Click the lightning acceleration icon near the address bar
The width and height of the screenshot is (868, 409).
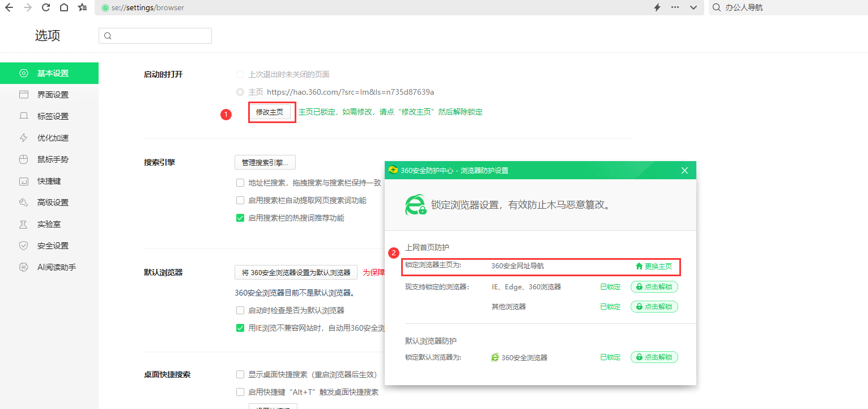(x=656, y=7)
